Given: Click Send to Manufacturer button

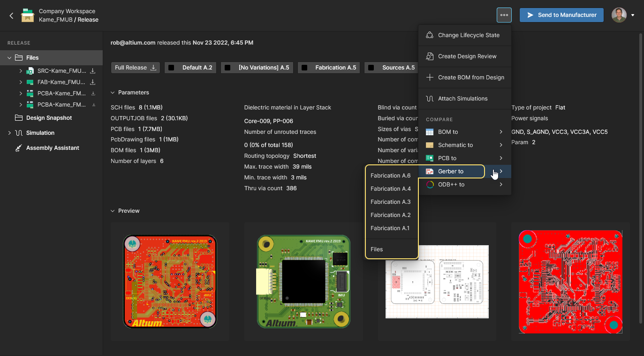Looking at the screenshot, I should click(561, 15).
